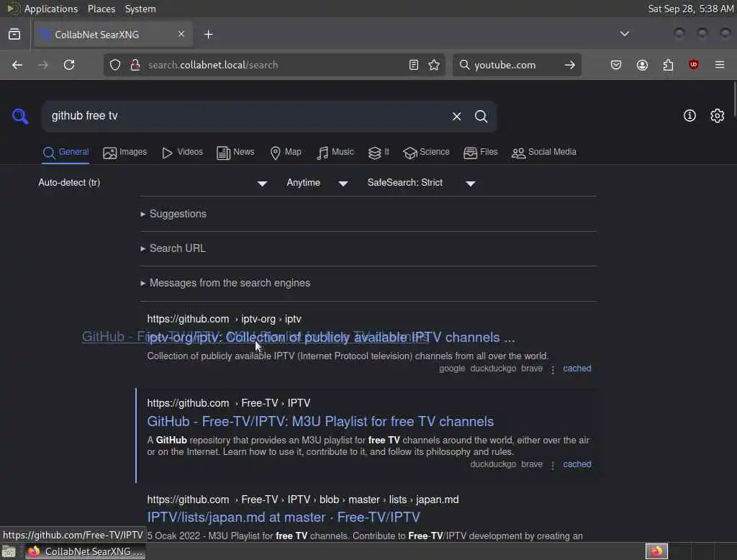Image resolution: width=737 pixels, height=560 pixels.
Task: Open the System menu
Action: tap(140, 9)
